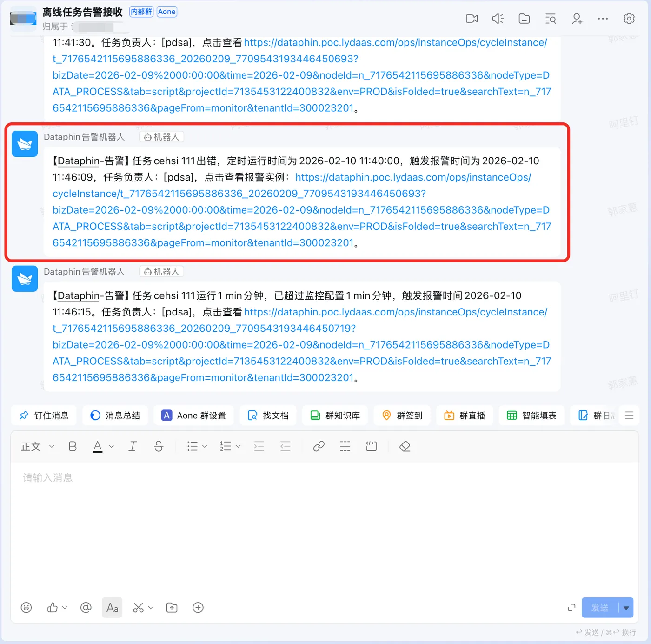Open 群签到 shortcut
The height and width of the screenshot is (644, 651).
pyautogui.click(x=402, y=416)
